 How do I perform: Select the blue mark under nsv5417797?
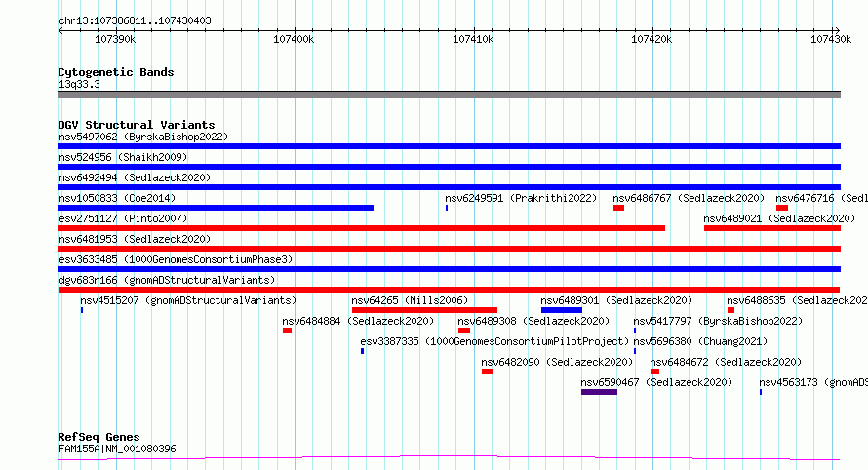[x=635, y=331]
